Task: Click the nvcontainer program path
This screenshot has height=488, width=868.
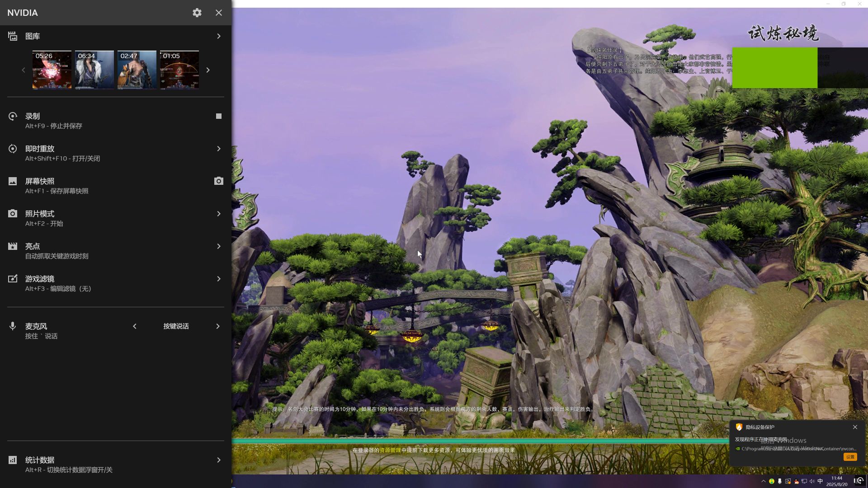Action: pyautogui.click(x=799, y=449)
